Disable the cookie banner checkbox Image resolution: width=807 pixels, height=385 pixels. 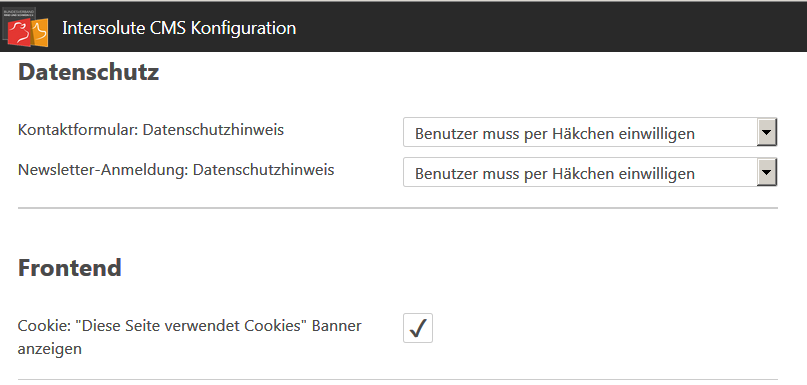point(418,328)
